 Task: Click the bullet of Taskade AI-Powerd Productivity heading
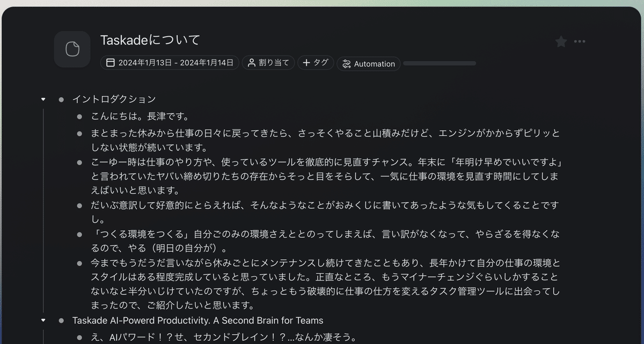61,320
